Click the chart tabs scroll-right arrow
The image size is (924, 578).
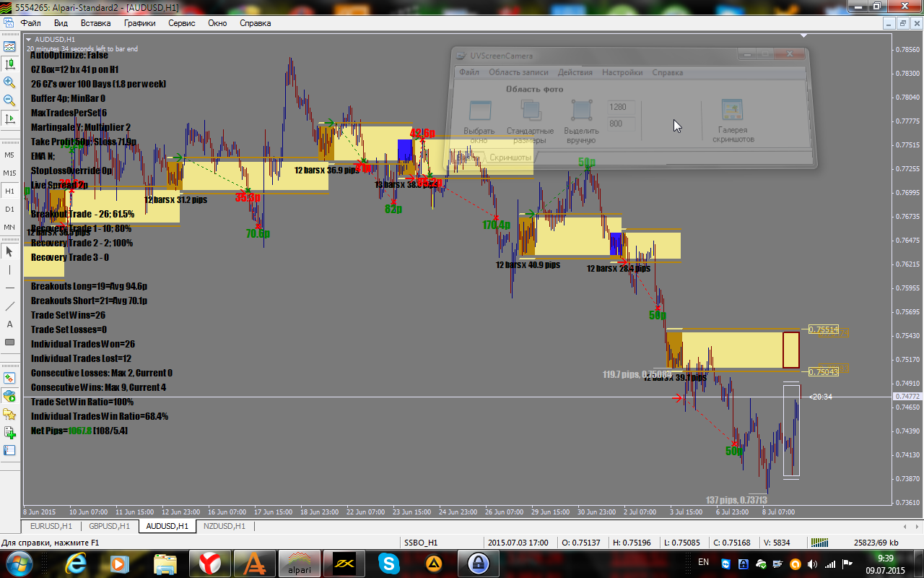click(915, 527)
